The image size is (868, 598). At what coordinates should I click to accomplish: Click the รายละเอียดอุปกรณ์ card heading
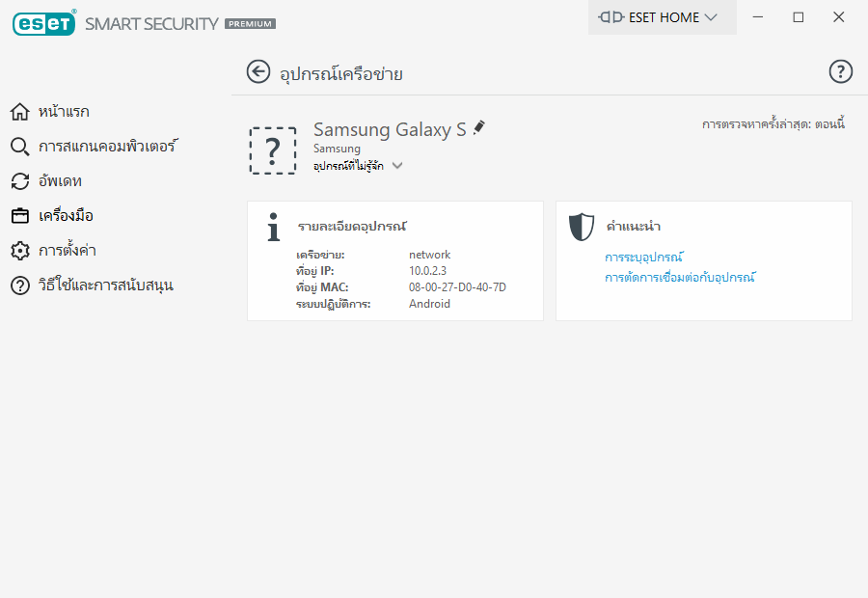pyautogui.click(x=352, y=227)
